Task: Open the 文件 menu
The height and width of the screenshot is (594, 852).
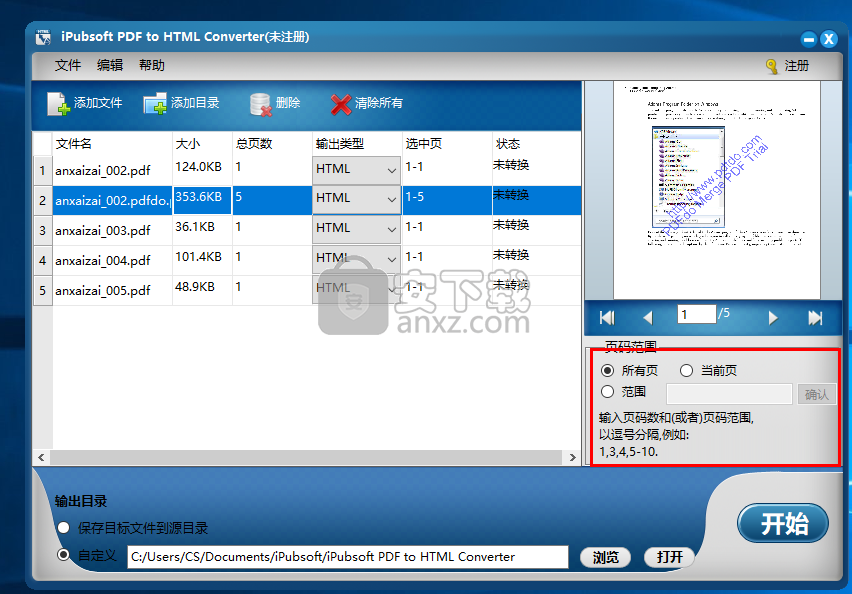Action: [67, 65]
